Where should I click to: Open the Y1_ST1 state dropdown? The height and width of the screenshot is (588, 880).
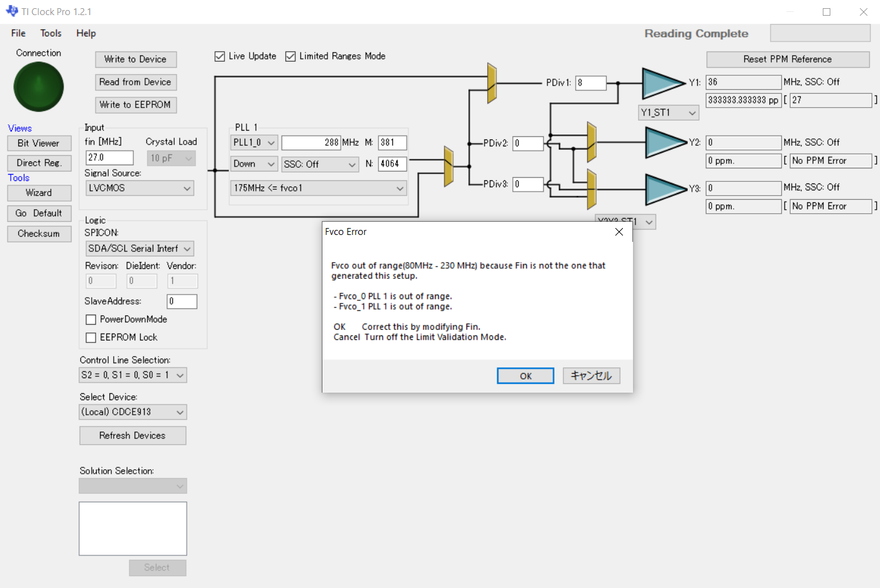click(669, 113)
